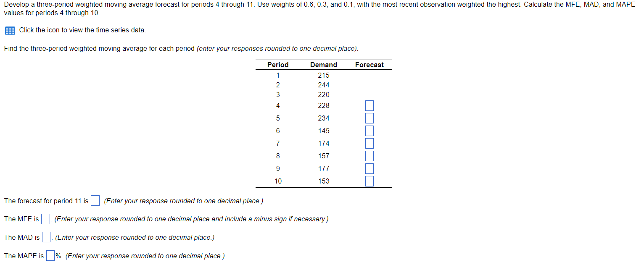Screen dimensions: 644x278
Task: Click the forecast entry box for period 6
Action: (369, 131)
